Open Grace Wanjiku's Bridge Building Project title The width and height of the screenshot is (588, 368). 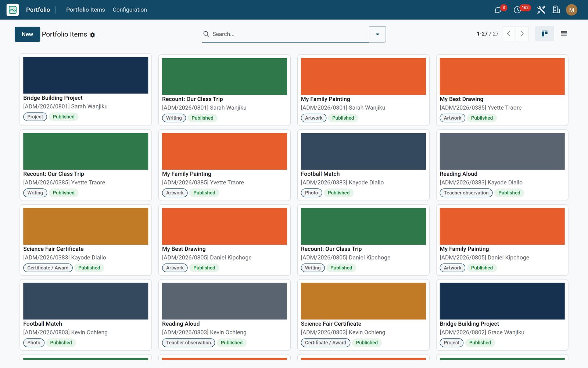pyautogui.click(x=469, y=324)
